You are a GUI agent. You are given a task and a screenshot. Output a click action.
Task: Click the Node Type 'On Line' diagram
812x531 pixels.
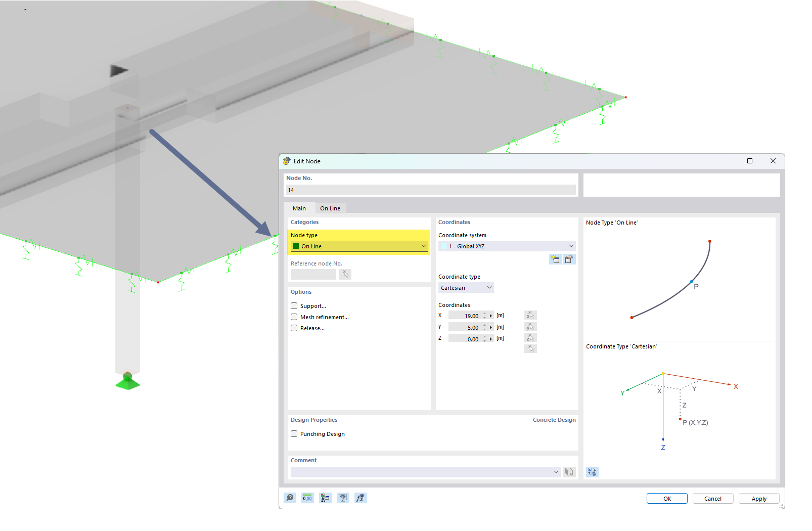671,280
